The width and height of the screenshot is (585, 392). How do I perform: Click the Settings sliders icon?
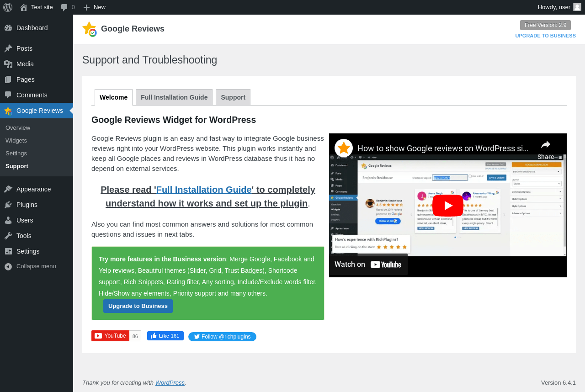point(8,251)
